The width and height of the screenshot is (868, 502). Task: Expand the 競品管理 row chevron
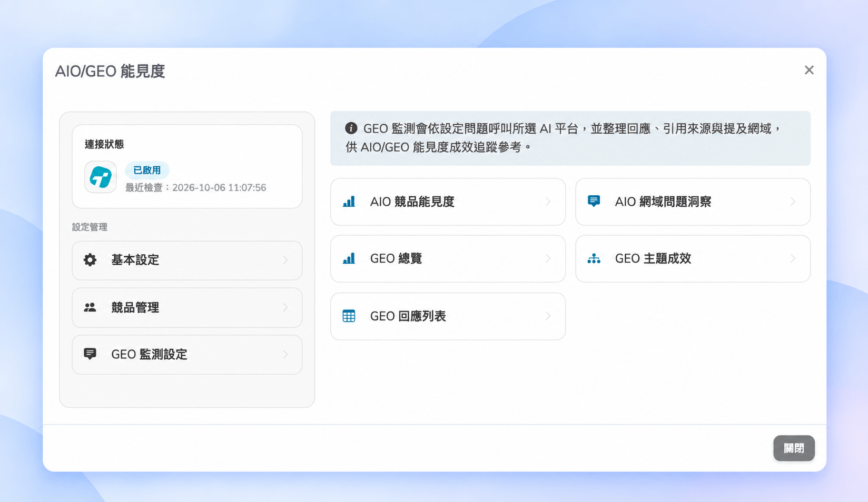pos(285,307)
